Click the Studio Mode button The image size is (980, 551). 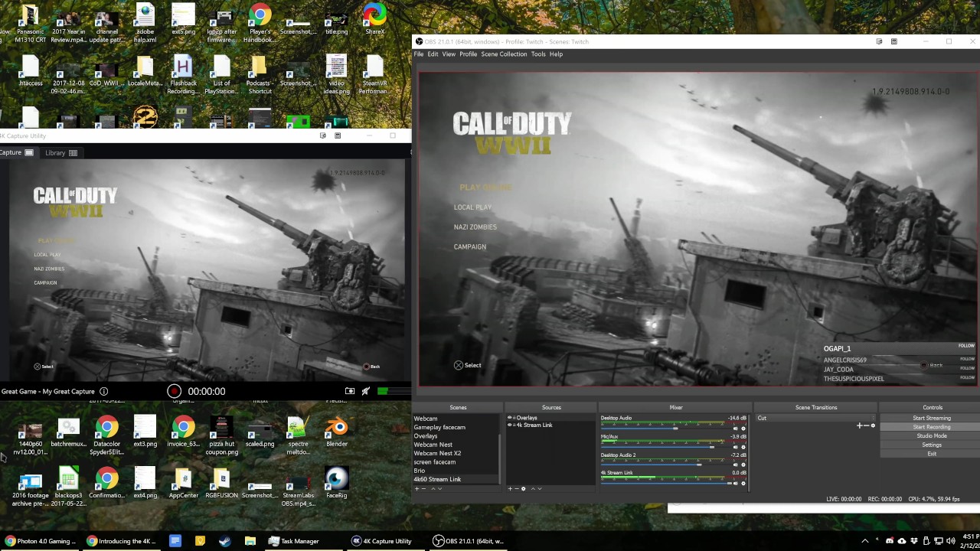point(931,435)
